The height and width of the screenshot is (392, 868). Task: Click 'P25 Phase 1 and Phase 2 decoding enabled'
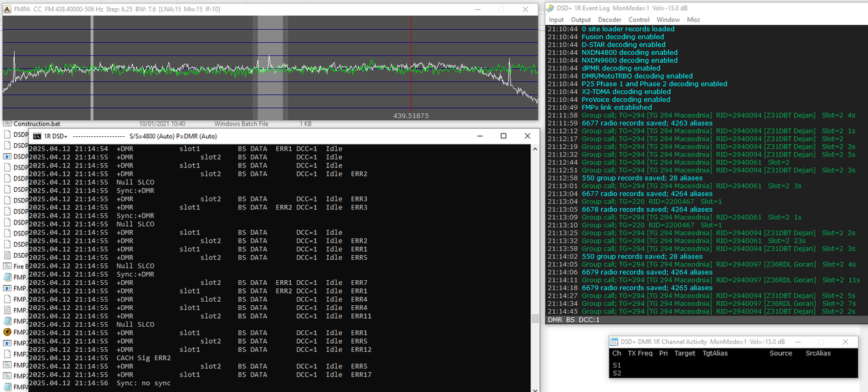click(x=654, y=84)
